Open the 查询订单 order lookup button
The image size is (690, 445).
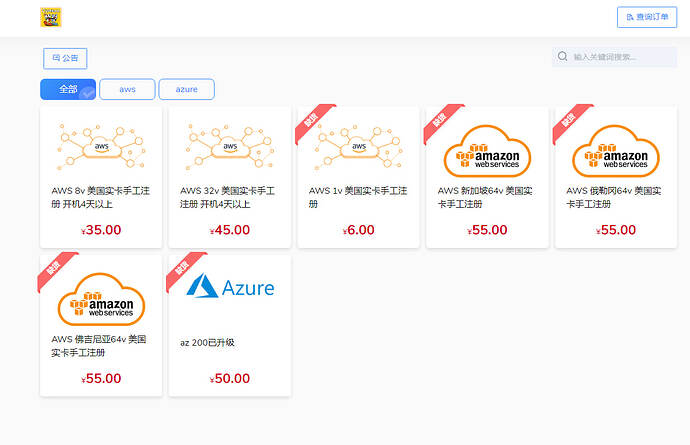pyautogui.click(x=647, y=17)
